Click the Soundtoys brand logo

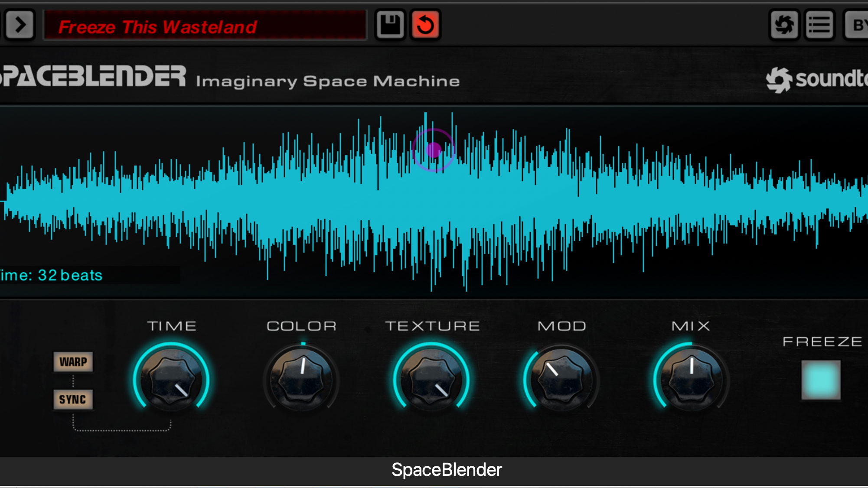pyautogui.click(x=817, y=79)
